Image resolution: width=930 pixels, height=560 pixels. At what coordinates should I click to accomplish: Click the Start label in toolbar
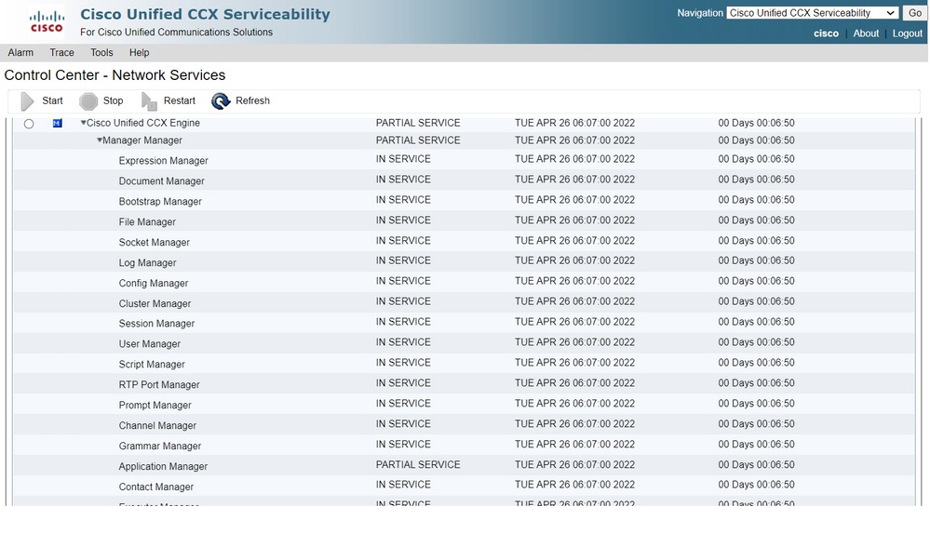click(52, 100)
